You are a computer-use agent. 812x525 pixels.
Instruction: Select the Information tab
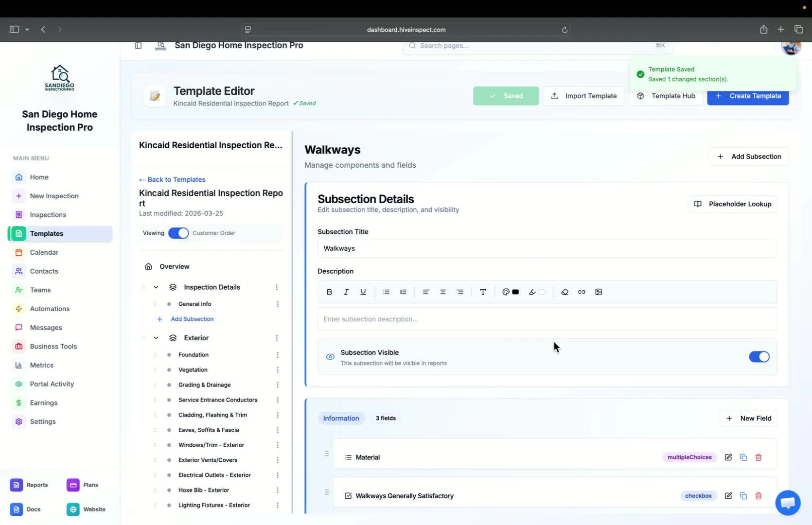[341, 419]
